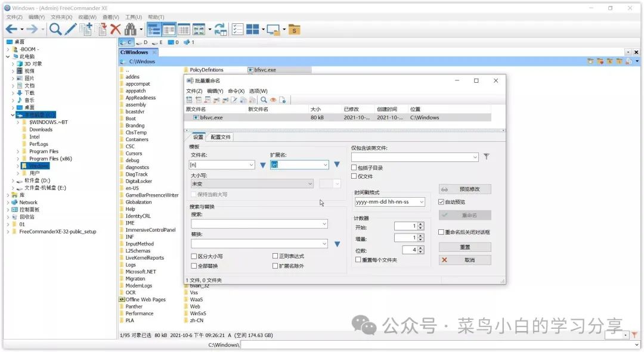Viewport: 644px width, 352px height.
Task: Open the 大小写 case dropdown
Action: pos(310,184)
